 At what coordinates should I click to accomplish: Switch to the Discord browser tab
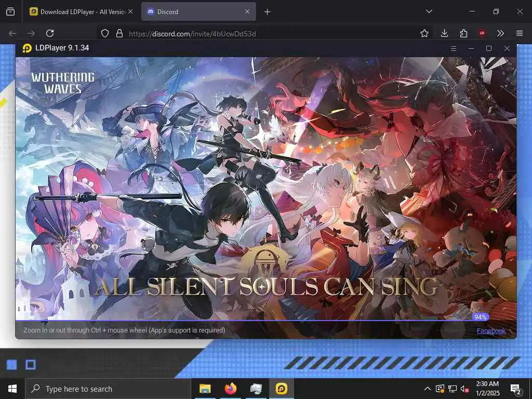[x=198, y=11]
